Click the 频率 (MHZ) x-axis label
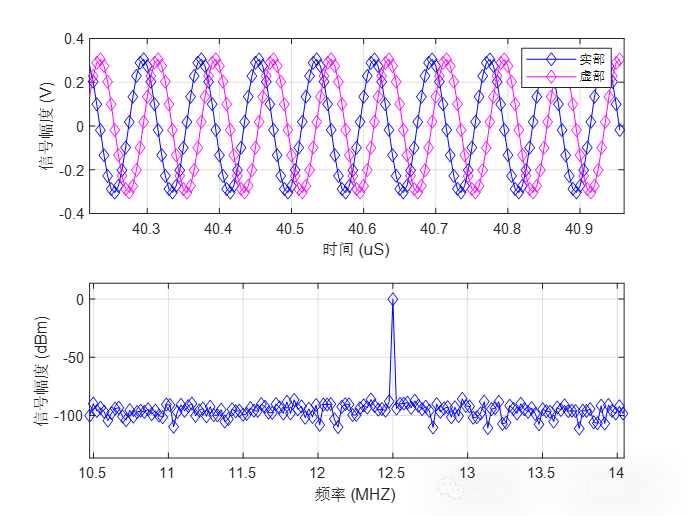The width and height of the screenshot is (689, 516). 356,494
